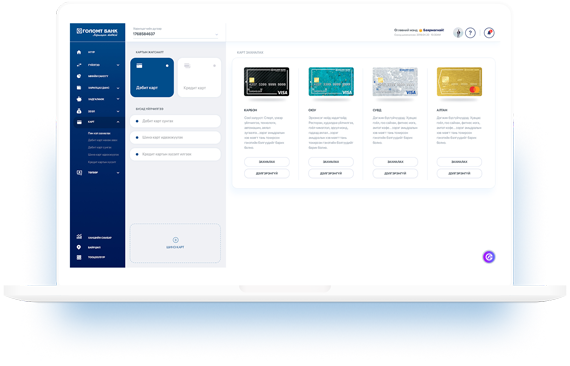Click the gold Mastercard card image
Image resolution: width=570 pixels, height=366 pixels.
point(459,82)
